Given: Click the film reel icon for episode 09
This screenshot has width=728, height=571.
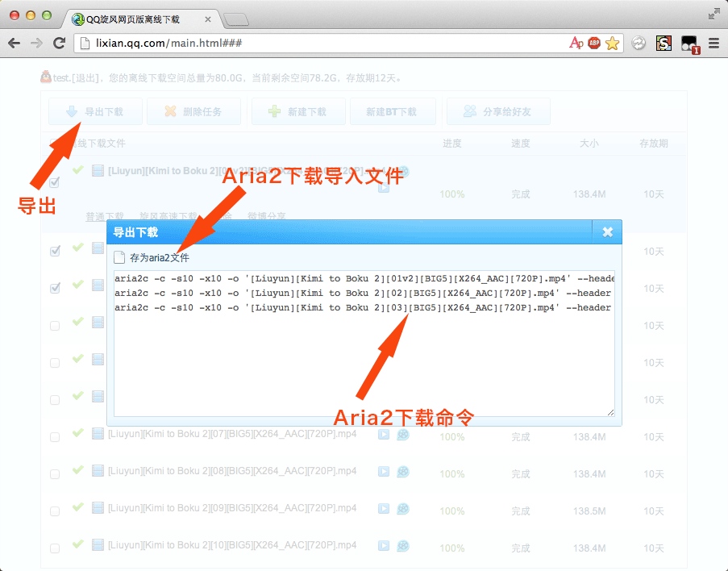Looking at the screenshot, I should pyautogui.click(x=403, y=509).
